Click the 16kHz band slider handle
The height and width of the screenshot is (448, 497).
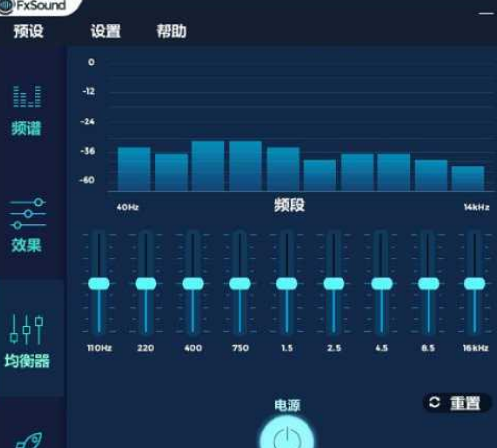475,284
